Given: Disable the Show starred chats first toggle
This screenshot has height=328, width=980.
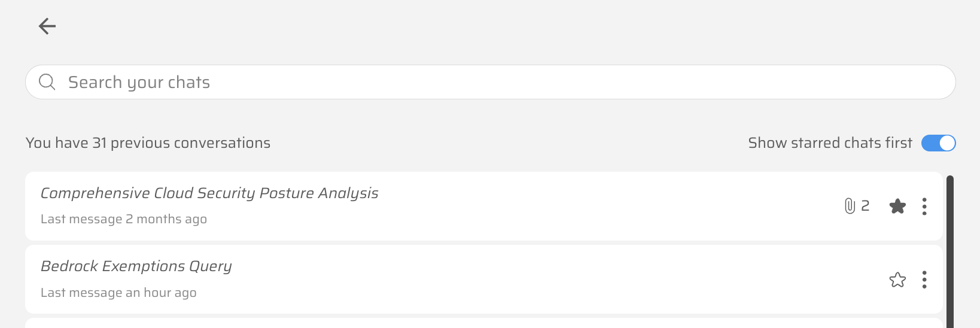Looking at the screenshot, I should (938, 143).
